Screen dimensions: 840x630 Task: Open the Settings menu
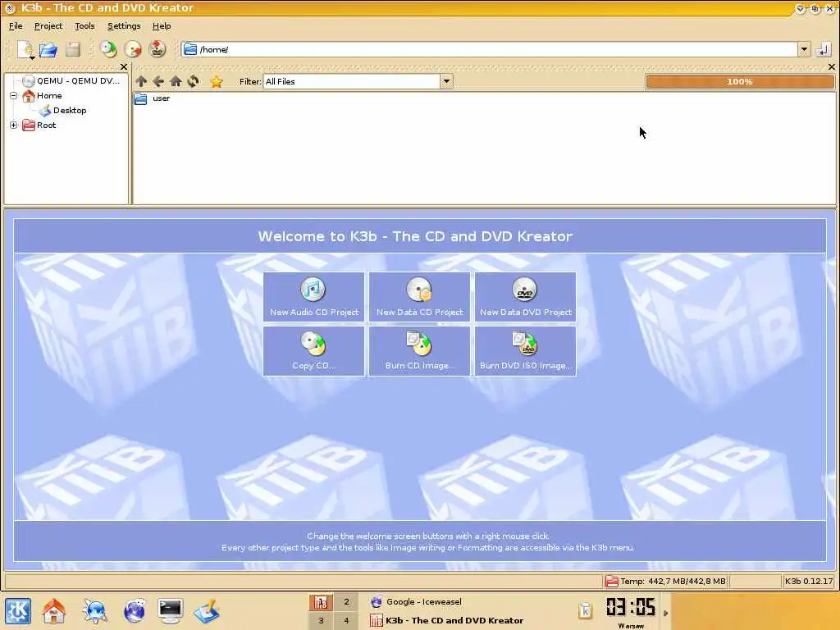pyautogui.click(x=124, y=25)
